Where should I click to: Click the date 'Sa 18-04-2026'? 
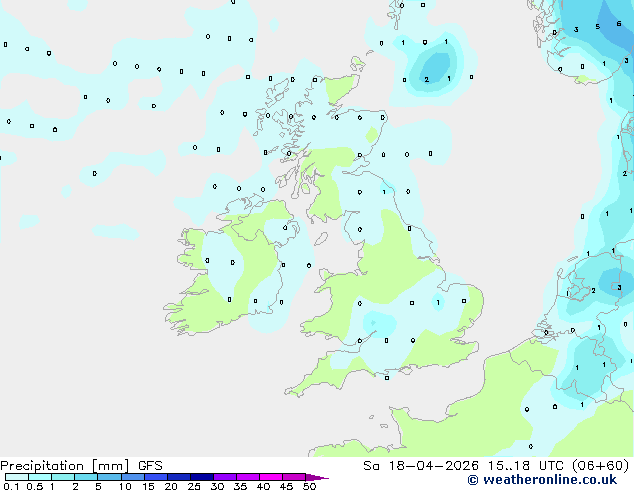click(421, 466)
